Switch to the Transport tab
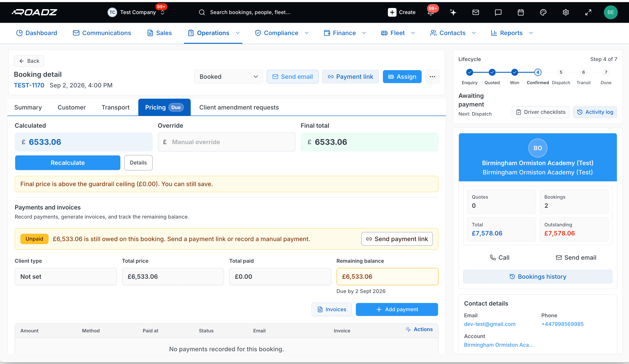 point(116,107)
